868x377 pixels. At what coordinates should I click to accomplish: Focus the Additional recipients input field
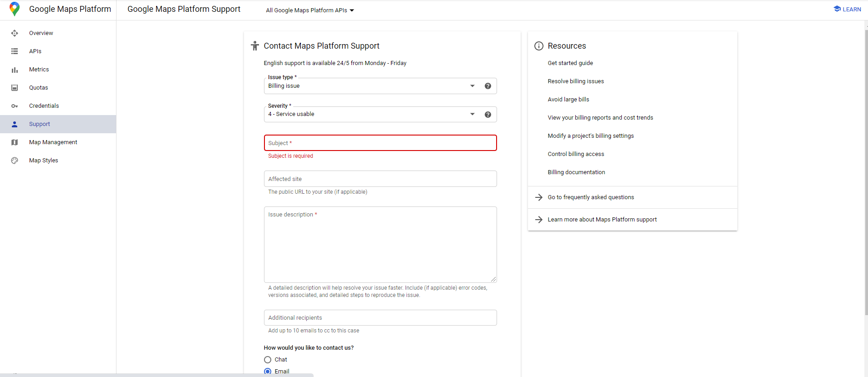pos(381,318)
